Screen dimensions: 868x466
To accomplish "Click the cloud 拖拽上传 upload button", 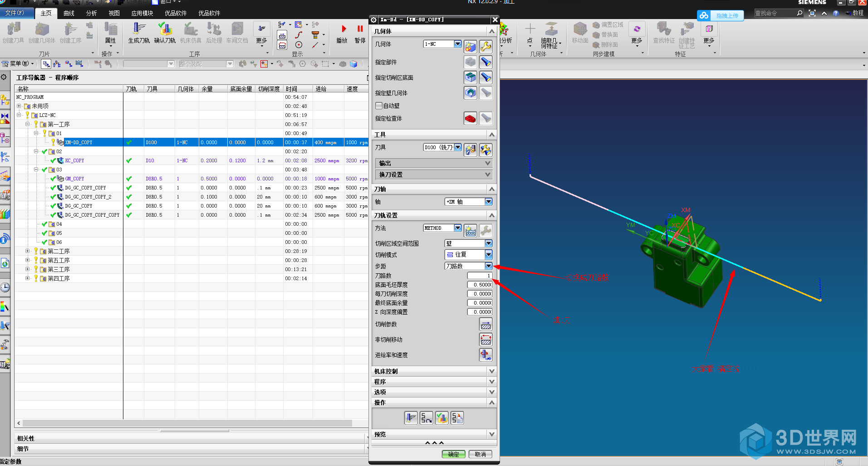I will tap(721, 15).
